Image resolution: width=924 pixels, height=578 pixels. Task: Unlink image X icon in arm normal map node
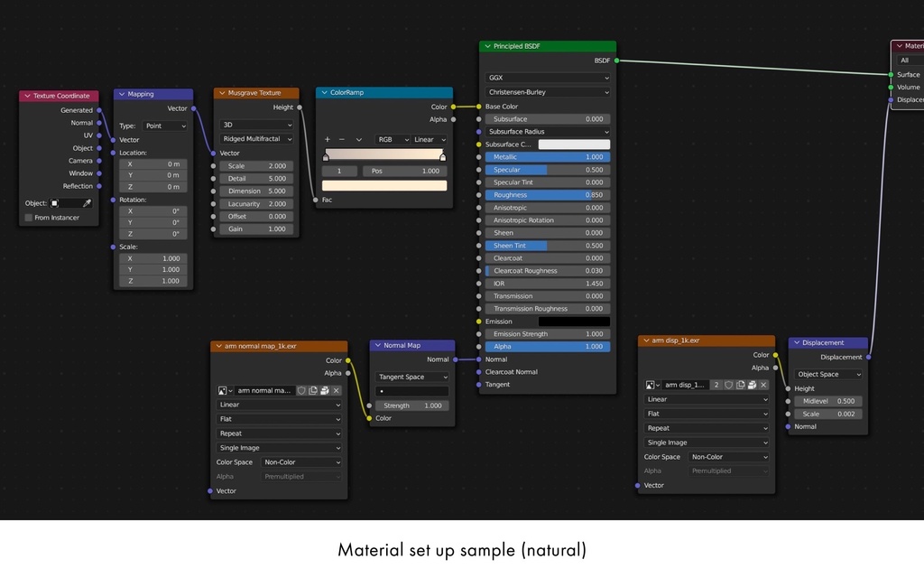337,390
